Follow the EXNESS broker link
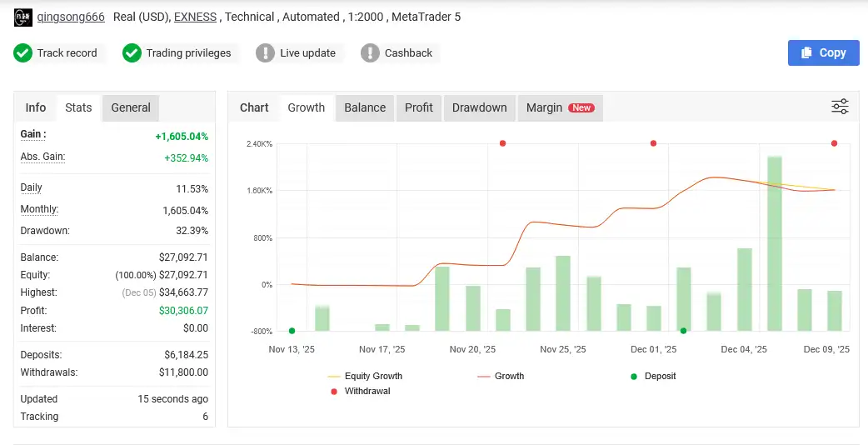The width and height of the screenshot is (868, 445). (197, 17)
